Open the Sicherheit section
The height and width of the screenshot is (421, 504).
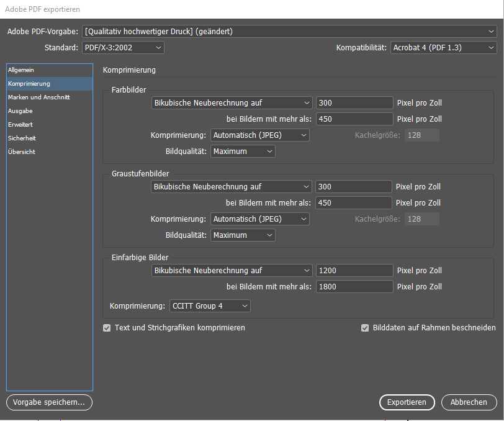click(x=50, y=138)
